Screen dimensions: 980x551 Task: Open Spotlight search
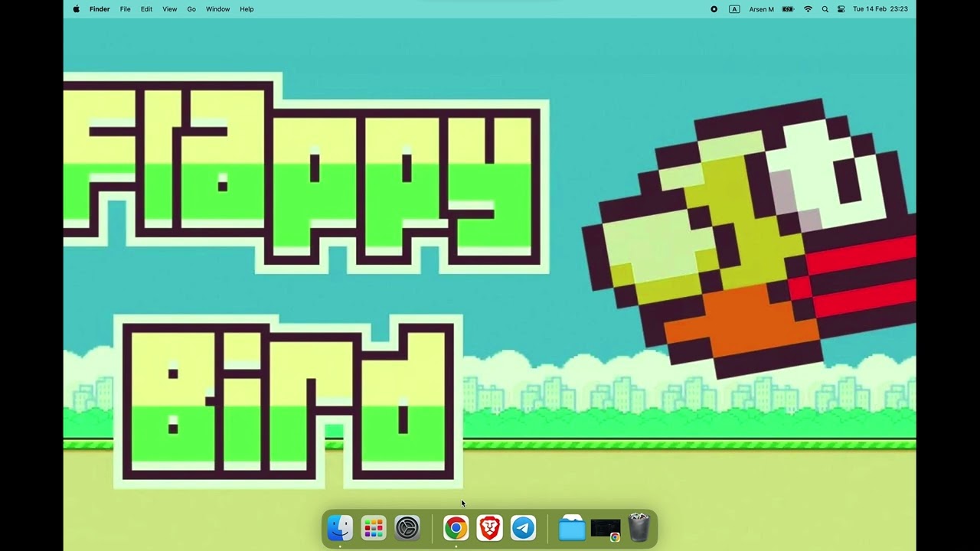(x=825, y=9)
